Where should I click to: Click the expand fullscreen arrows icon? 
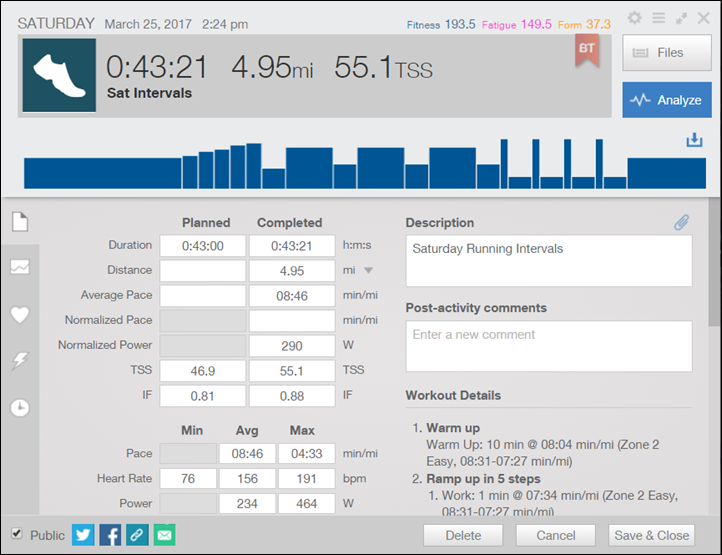tap(681, 18)
